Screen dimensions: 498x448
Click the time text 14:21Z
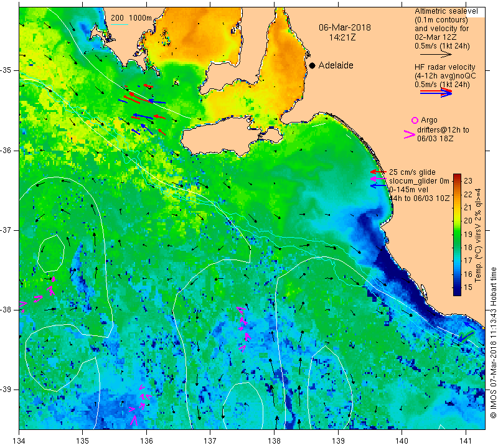pos(342,37)
